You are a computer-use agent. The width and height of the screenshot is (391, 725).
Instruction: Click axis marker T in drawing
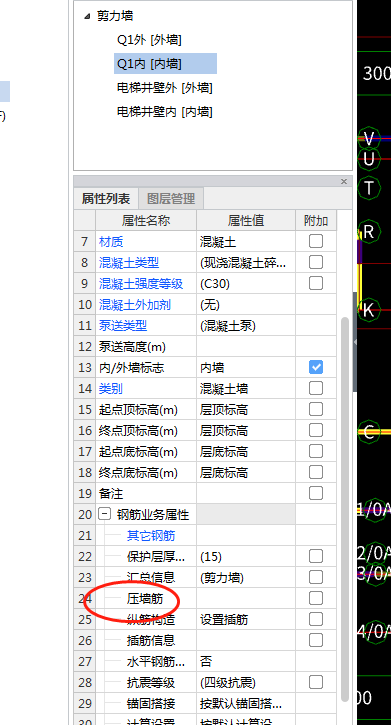pos(369,188)
